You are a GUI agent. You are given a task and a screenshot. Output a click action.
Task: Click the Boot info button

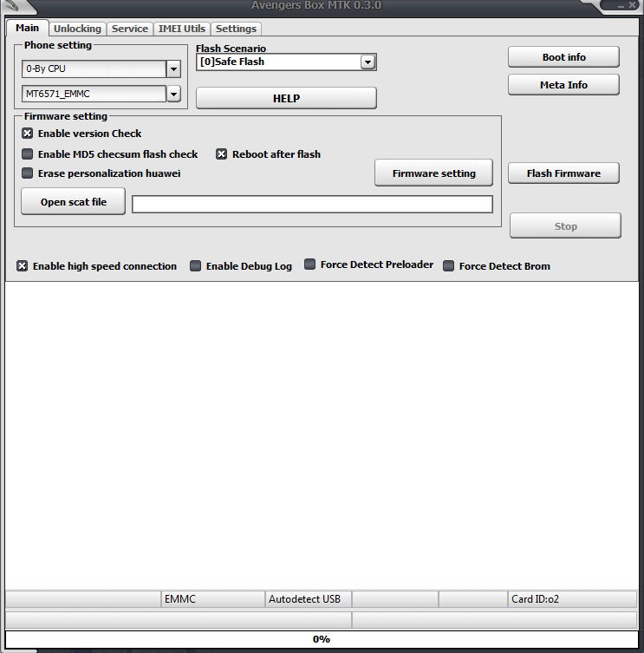[563, 57]
